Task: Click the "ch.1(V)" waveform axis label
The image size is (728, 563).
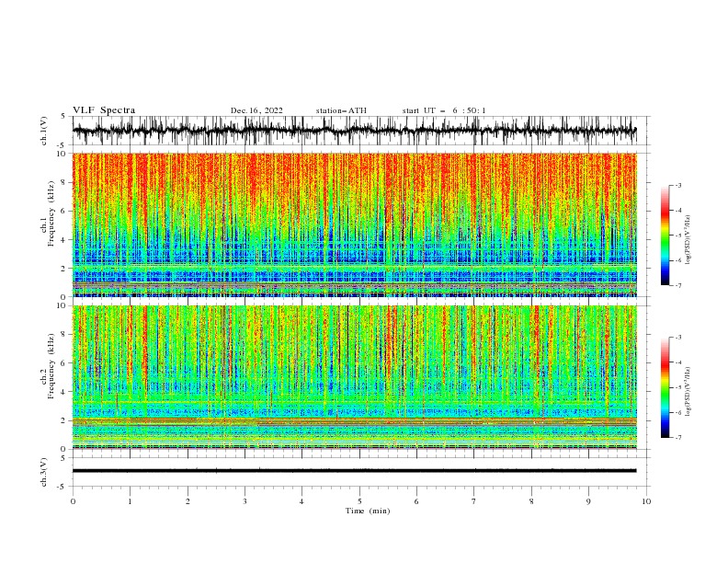Action: (x=44, y=131)
